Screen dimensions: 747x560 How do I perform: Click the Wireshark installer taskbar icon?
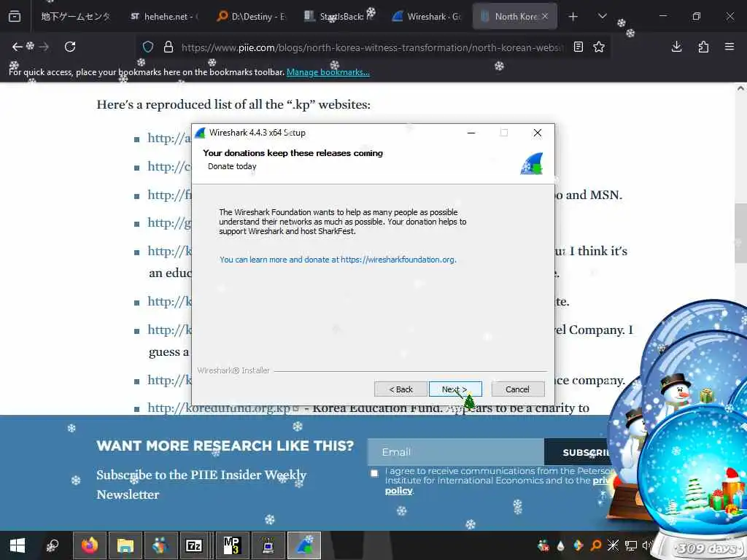coord(304,545)
